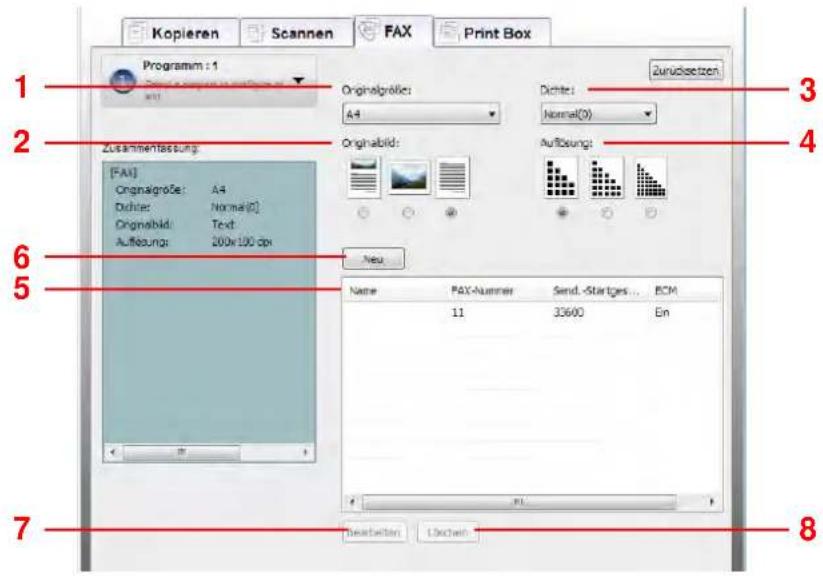
Task: Pick the coarse-dot Auflösung icon
Action: tap(561, 178)
